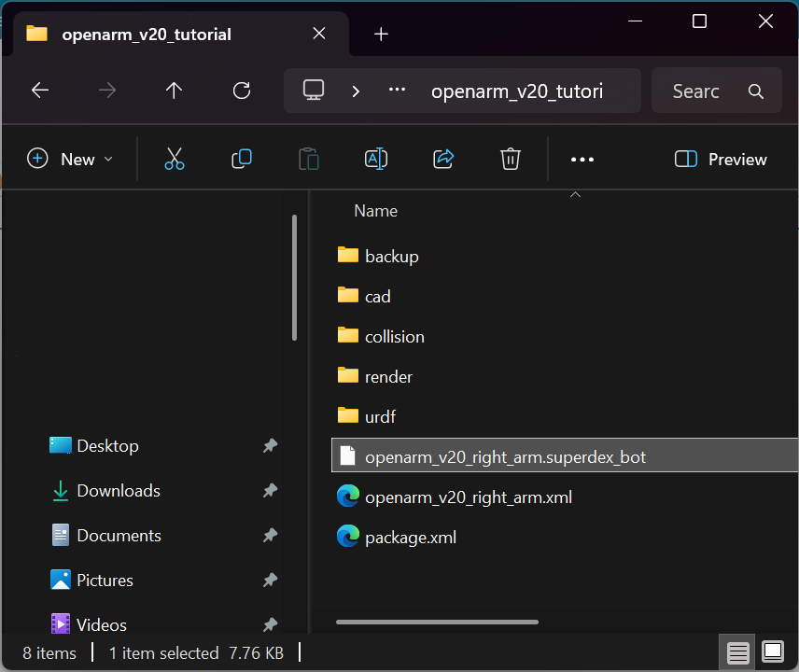This screenshot has width=799, height=672.
Task: Select the openarm_v20_tutorial tab
Action: (181, 34)
